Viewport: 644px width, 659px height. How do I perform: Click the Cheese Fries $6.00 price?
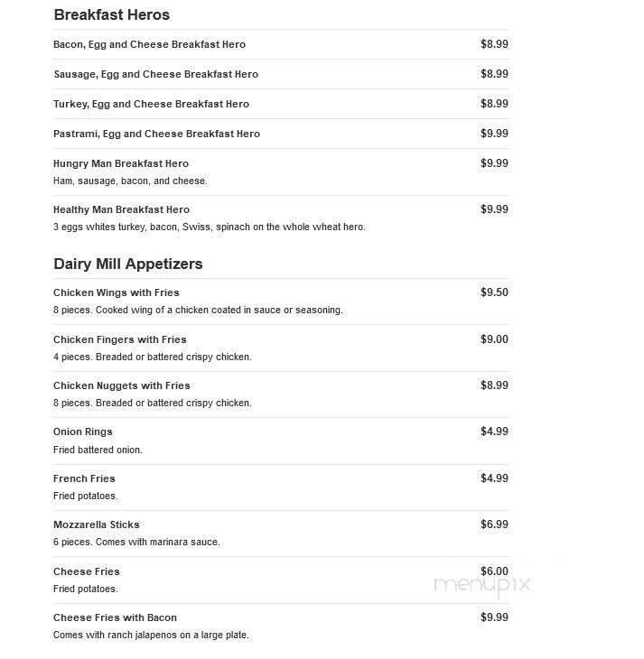494,571
